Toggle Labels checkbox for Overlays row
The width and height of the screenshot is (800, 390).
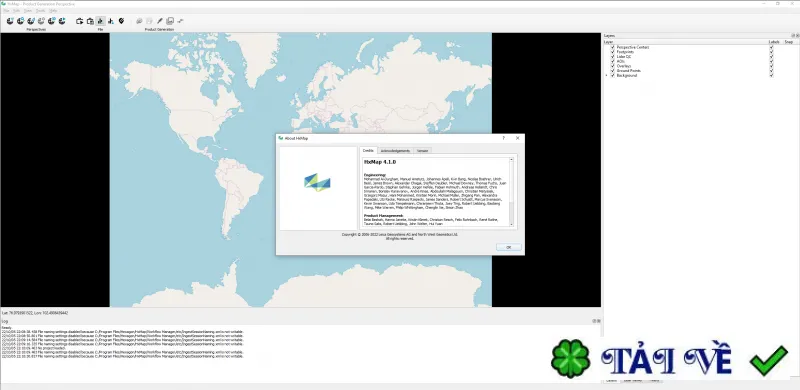point(771,66)
